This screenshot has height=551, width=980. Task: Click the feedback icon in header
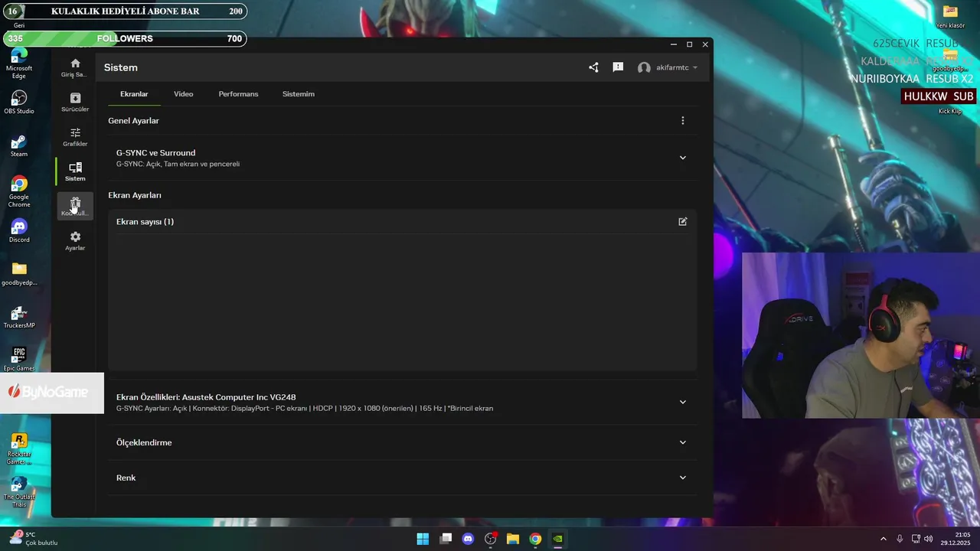point(618,67)
